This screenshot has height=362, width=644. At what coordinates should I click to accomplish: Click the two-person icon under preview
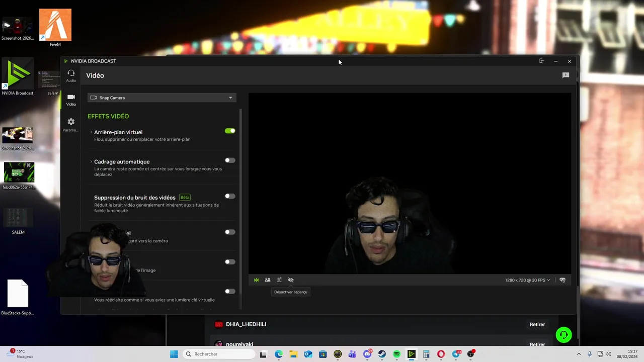pyautogui.click(x=268, y=280)
